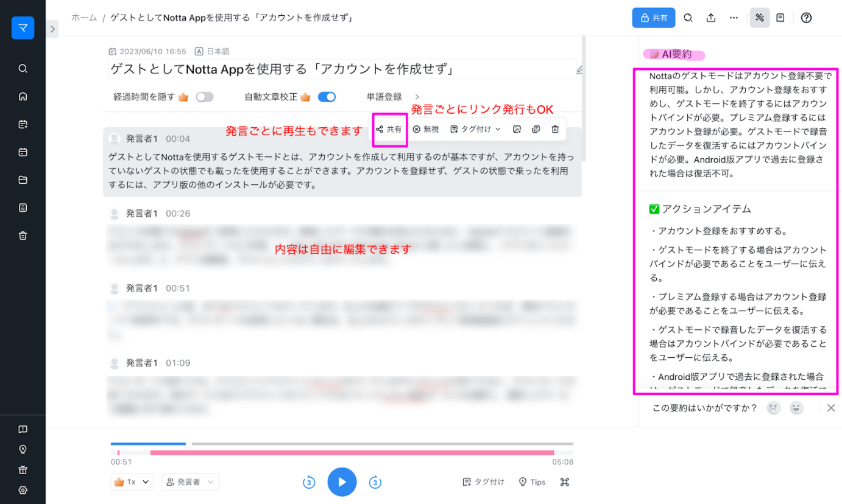
Task: Open the three-dot more menu
Action: tap(734, 18)
